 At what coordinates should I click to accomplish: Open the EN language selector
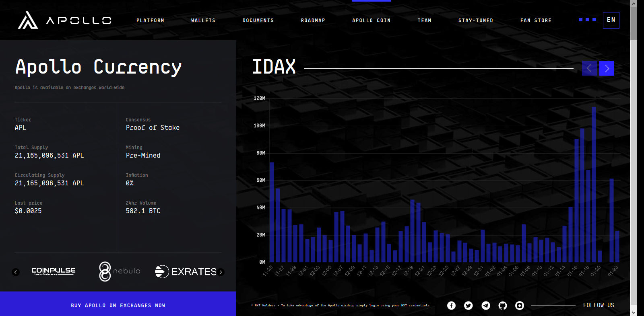point(611,20)
